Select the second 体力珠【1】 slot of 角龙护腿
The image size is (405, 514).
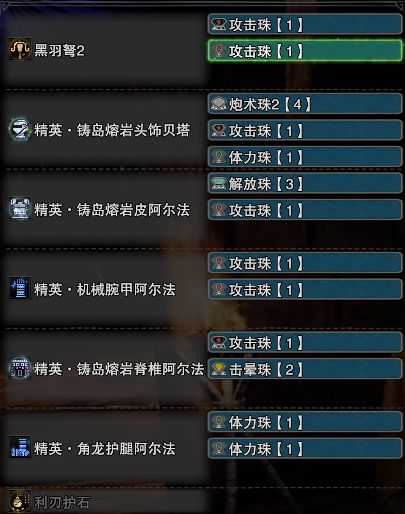[305, 449]
